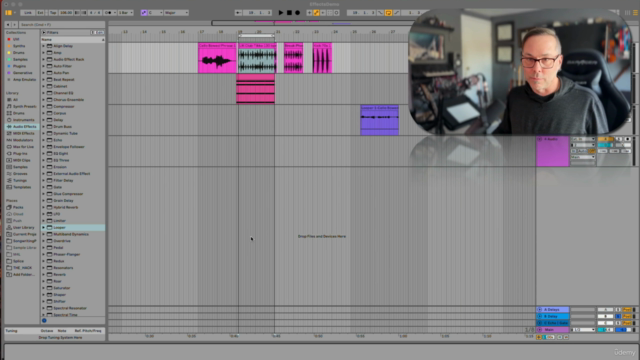Expand the Filters section

tap(44, 32)
